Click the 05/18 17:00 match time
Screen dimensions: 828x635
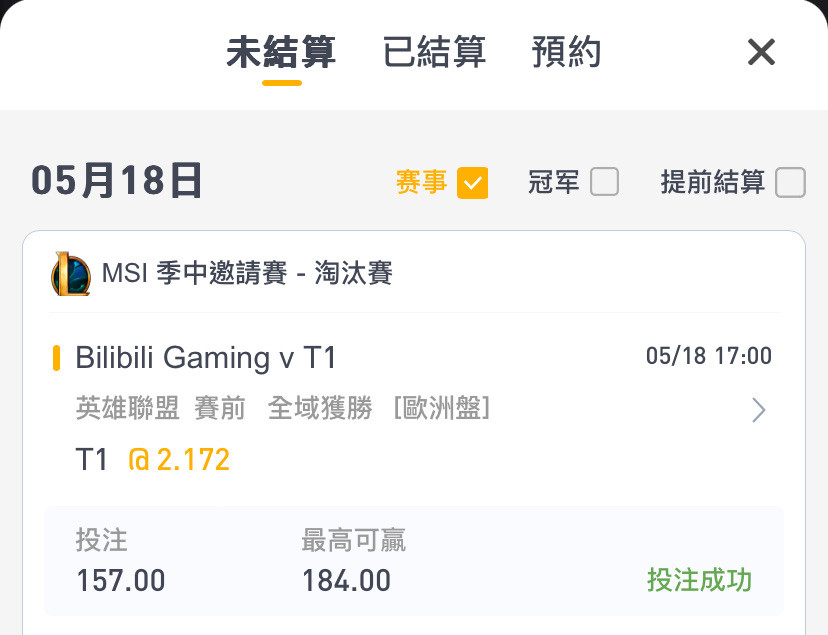click(709, 356)
